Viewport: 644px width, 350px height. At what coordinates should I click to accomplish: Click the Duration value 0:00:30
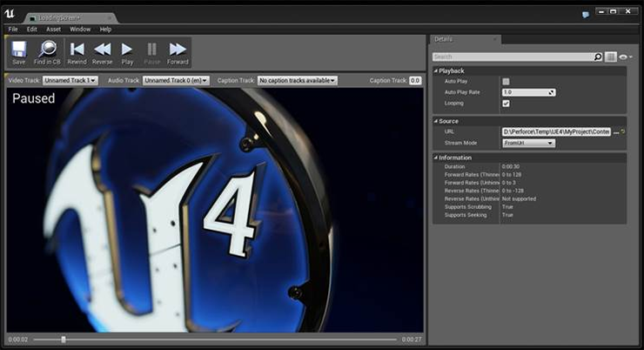point(511,167)
